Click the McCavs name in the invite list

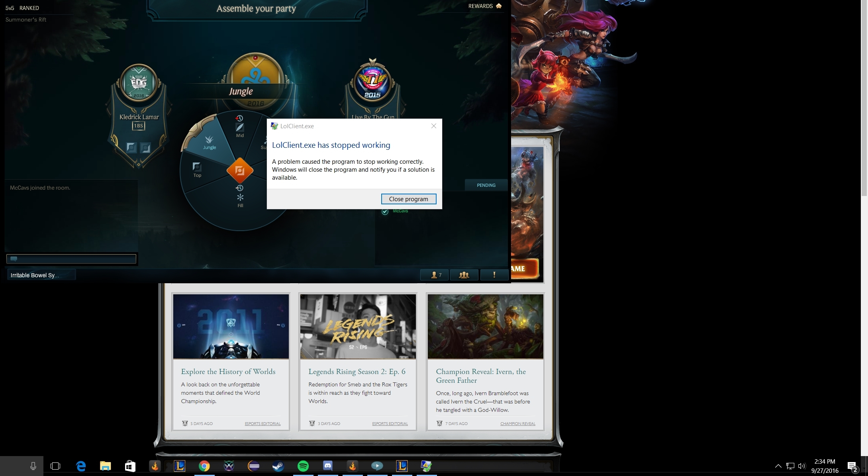click(x=400, y=211)
